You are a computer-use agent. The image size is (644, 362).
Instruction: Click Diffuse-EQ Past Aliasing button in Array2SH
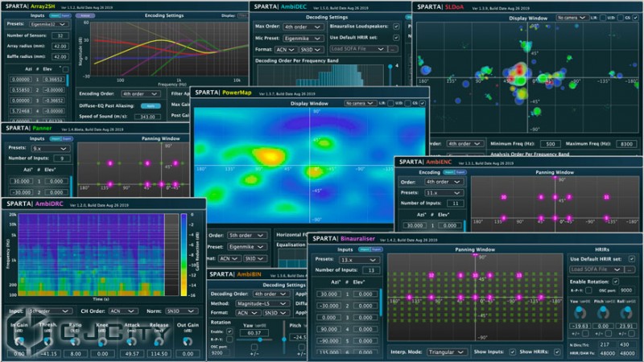(151, 106)
